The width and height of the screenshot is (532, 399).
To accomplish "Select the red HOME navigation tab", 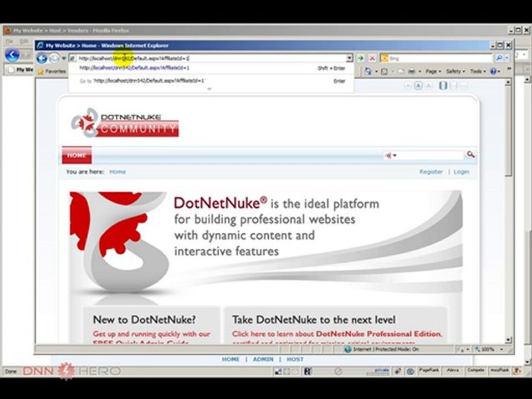I will tap(76, 155).
